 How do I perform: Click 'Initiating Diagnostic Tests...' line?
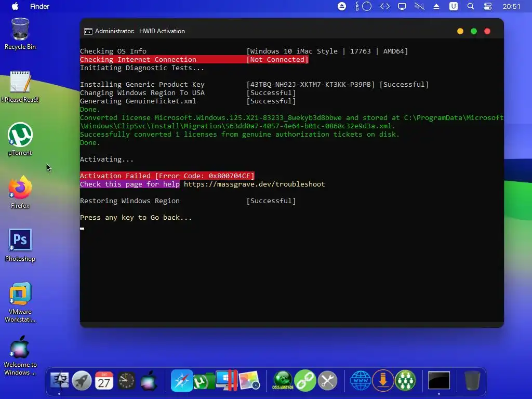[142, 68]
